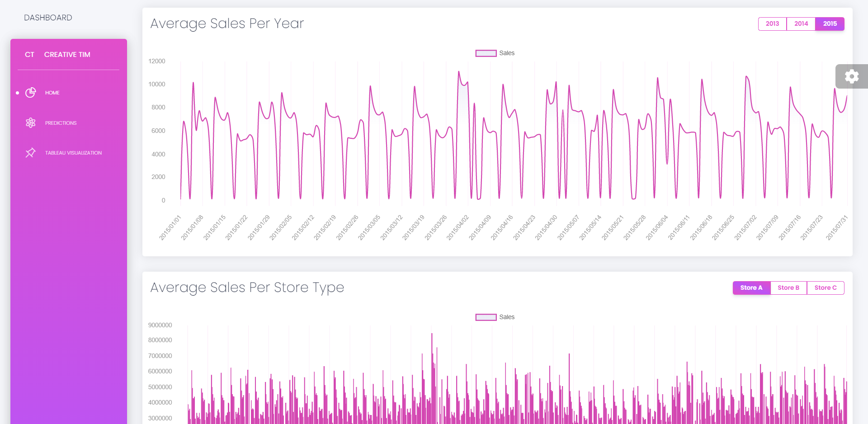Select the 2013 year filter
This screenshot has height=424, width=868.
point(772,24)
